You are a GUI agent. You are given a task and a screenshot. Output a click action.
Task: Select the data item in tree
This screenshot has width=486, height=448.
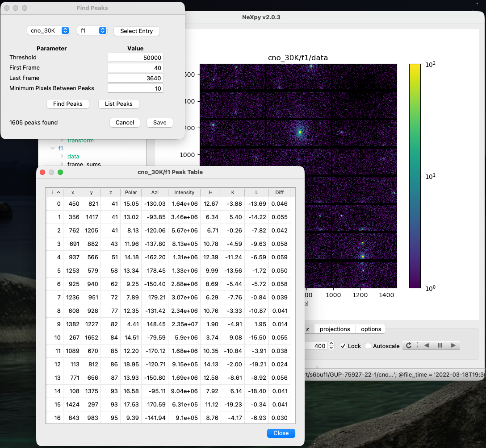click(73, 156)
